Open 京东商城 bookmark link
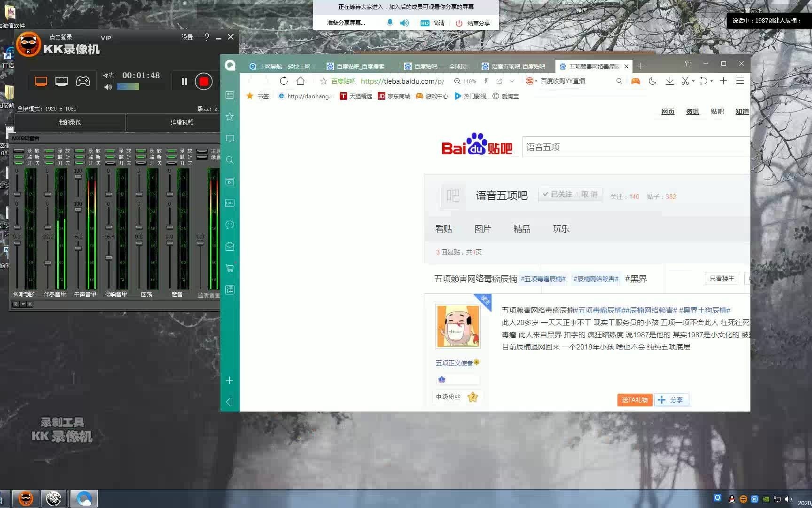This screenshot has width=812, height=508. [x=394, y=96]
